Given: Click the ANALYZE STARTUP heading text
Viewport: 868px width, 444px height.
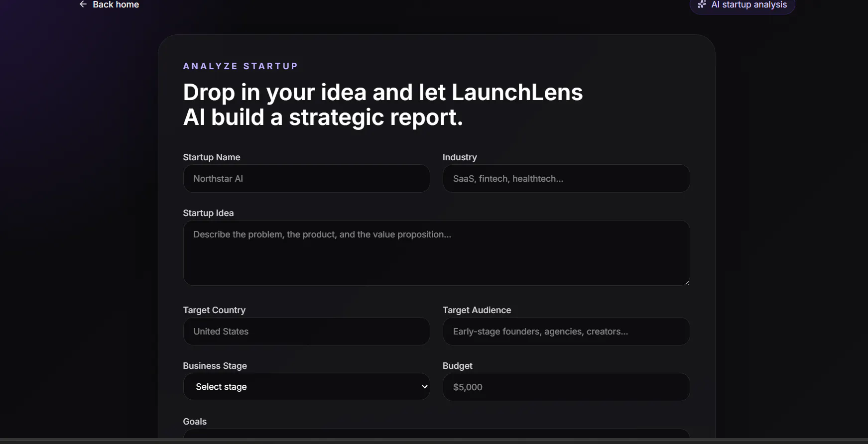Looking at the screenshot, I should (240, 66).
